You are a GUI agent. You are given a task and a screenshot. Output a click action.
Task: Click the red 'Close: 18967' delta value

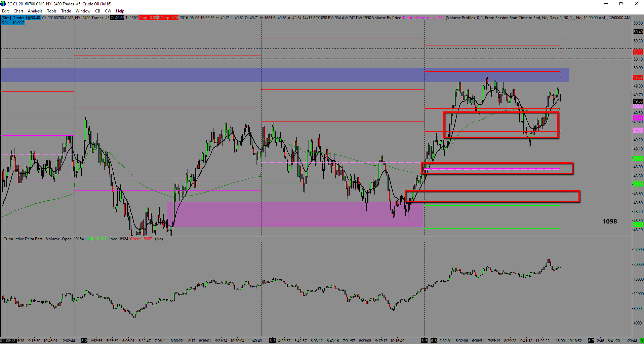pyautogui.click(x=141, y=239)
